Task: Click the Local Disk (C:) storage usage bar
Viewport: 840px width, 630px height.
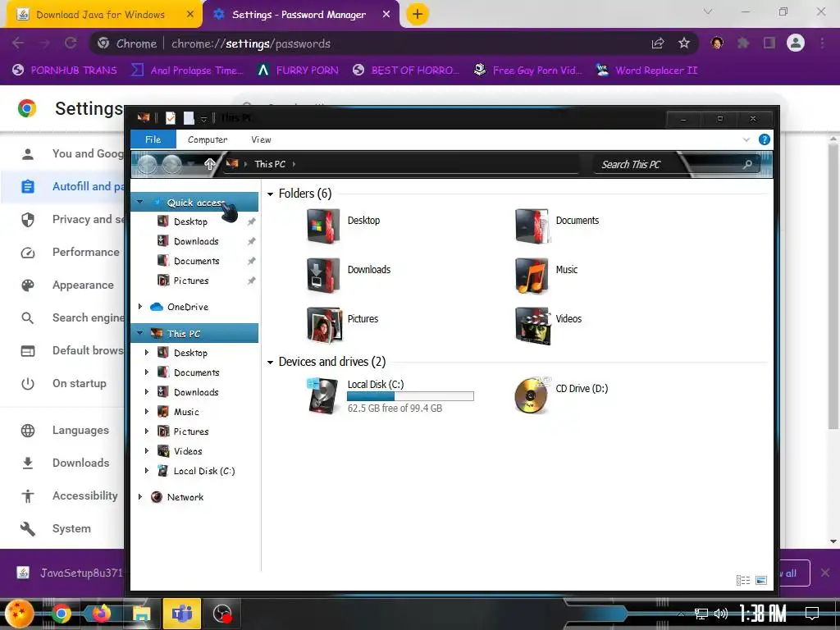Action: (410, 396)
